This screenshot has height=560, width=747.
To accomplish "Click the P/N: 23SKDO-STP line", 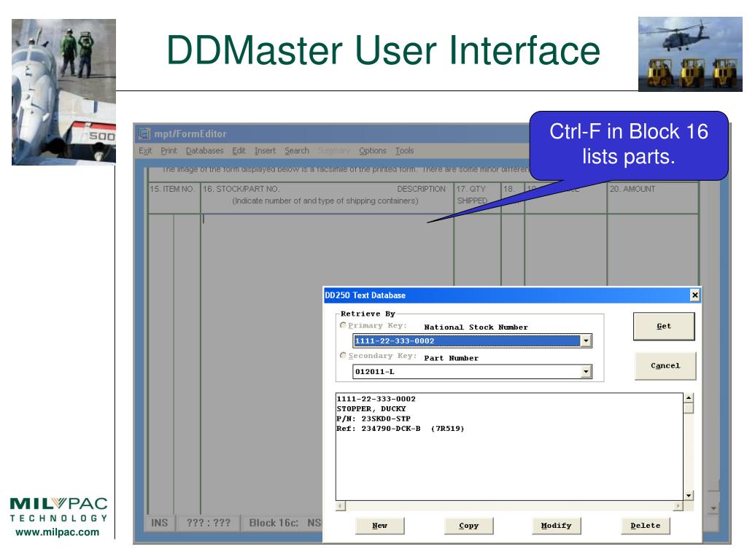I will [373, 419].
